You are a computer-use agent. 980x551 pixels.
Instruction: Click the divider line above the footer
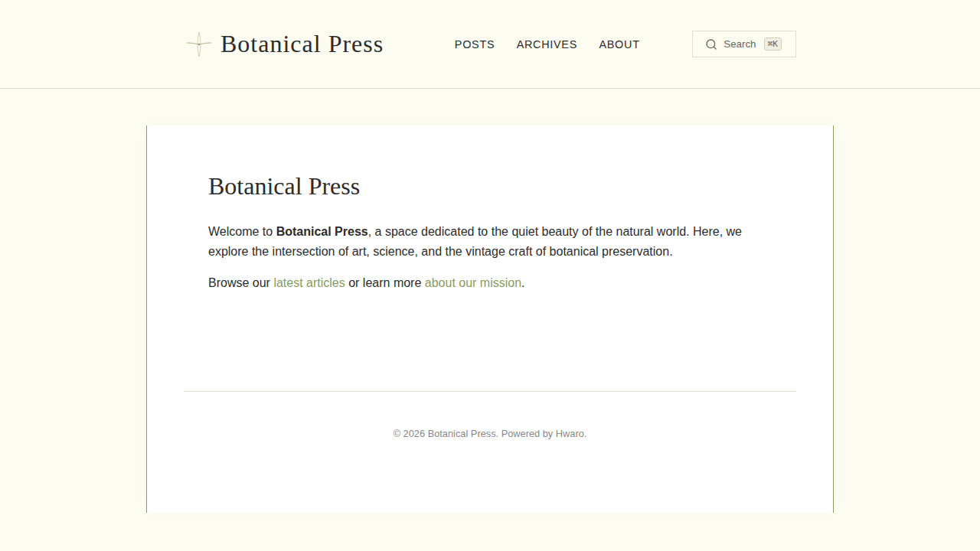point(490,391)
